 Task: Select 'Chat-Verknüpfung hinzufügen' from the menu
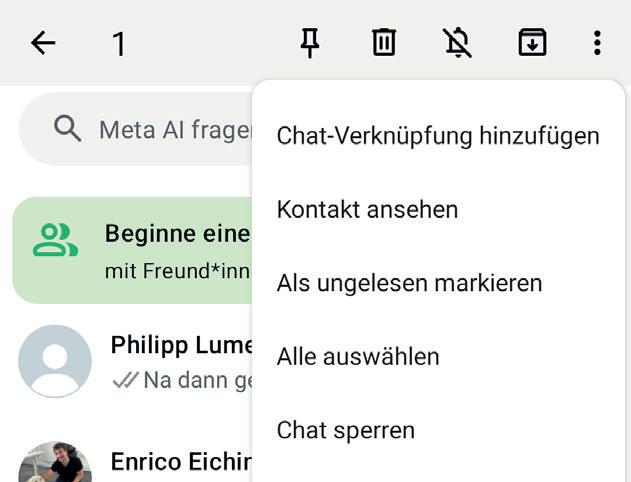coord(438,136)
